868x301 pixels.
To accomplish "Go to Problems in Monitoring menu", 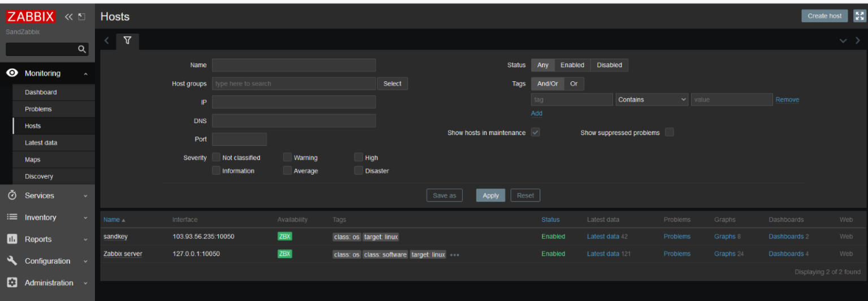I will (38, 109).
